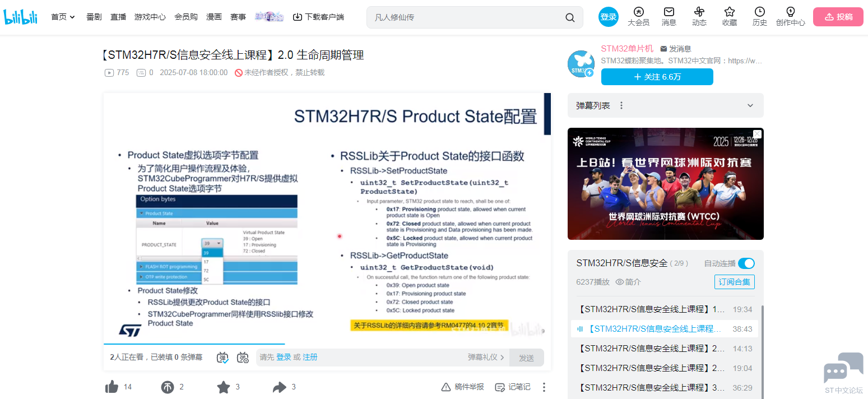Open the STM32单片机 uploader name link
This screenshot has width=868, height=399.
(x=627, y=49)
